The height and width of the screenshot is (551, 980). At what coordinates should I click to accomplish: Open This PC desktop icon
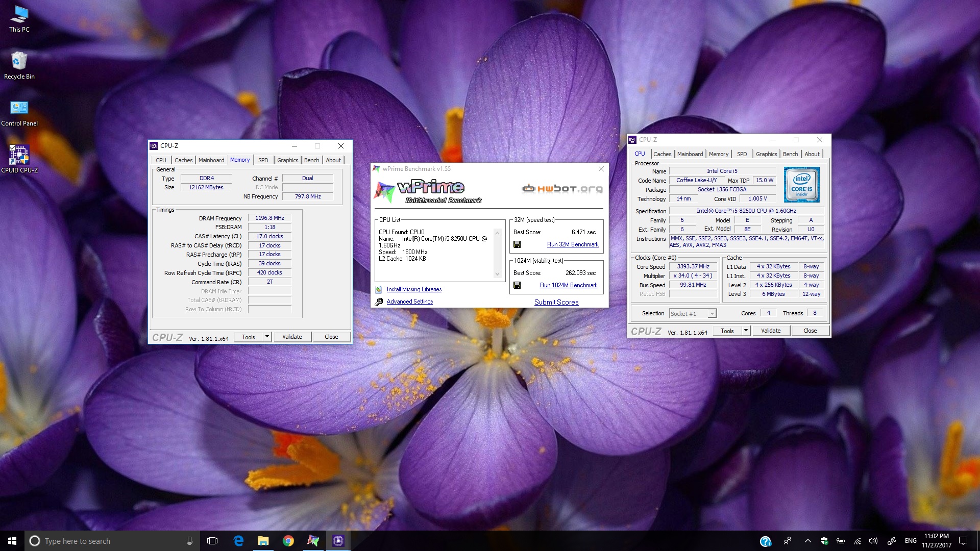pyautogui.click(x=19, y=19)
